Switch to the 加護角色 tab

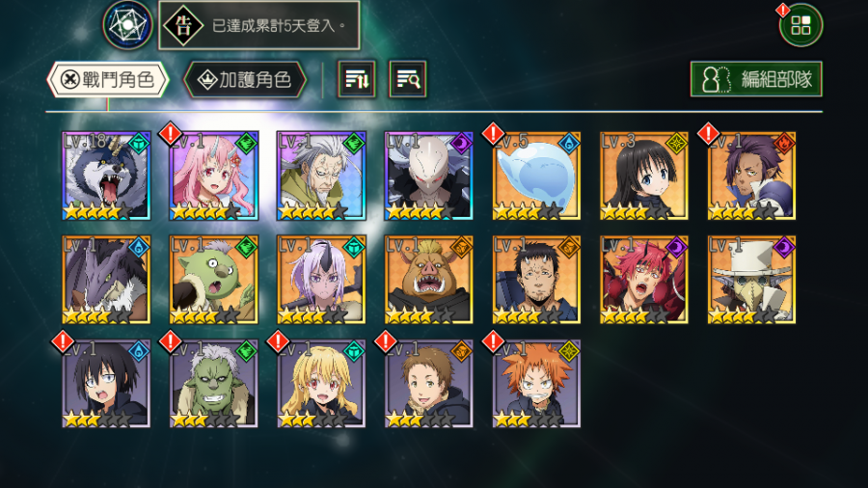click(245, 80)
